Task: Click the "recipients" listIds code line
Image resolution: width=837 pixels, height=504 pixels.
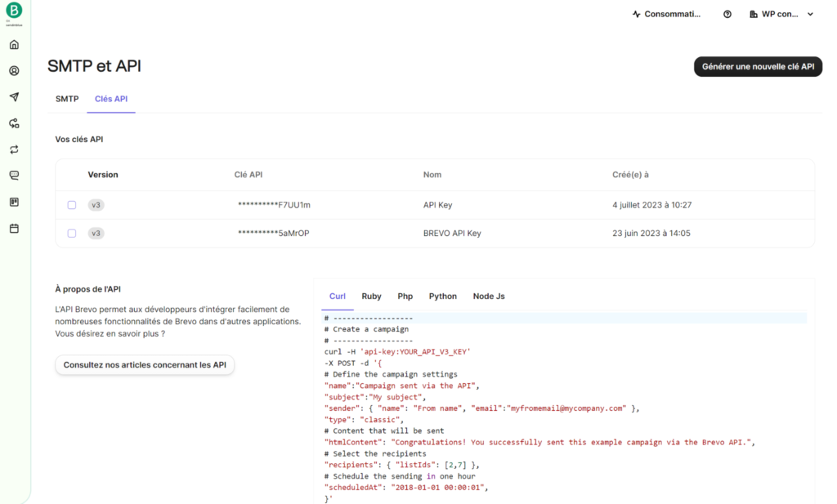Action: click(x=402, y=465)
